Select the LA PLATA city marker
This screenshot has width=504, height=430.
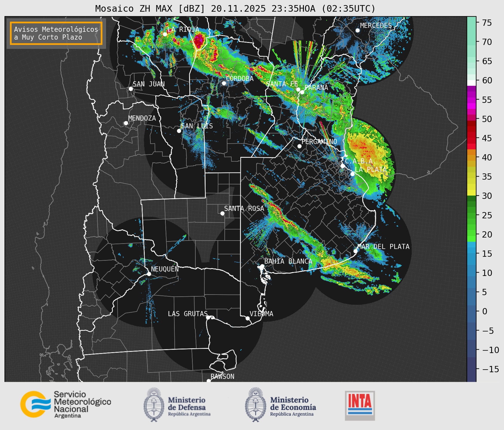[x=353, y=174]
